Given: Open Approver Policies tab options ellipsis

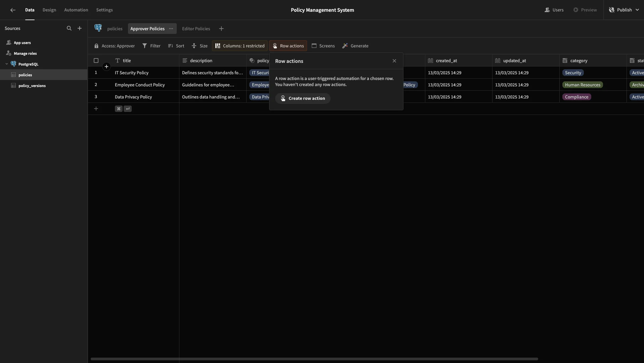Looking at the screenshot, I should [171, 29].
